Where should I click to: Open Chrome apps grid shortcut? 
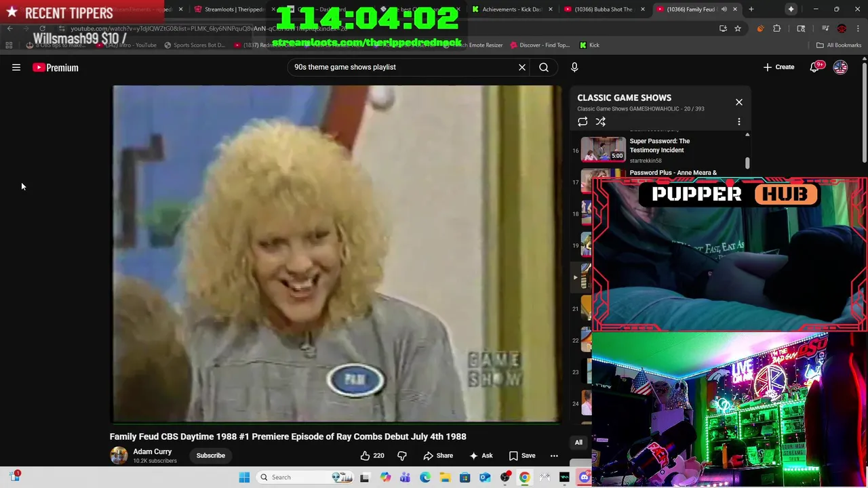[9, 45]
